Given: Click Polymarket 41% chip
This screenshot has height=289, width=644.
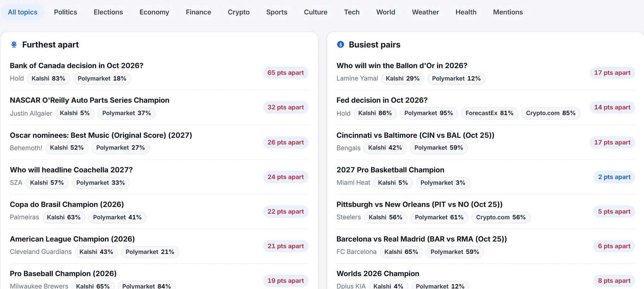Looking at the screenshot, I should (x=117, y=218).
